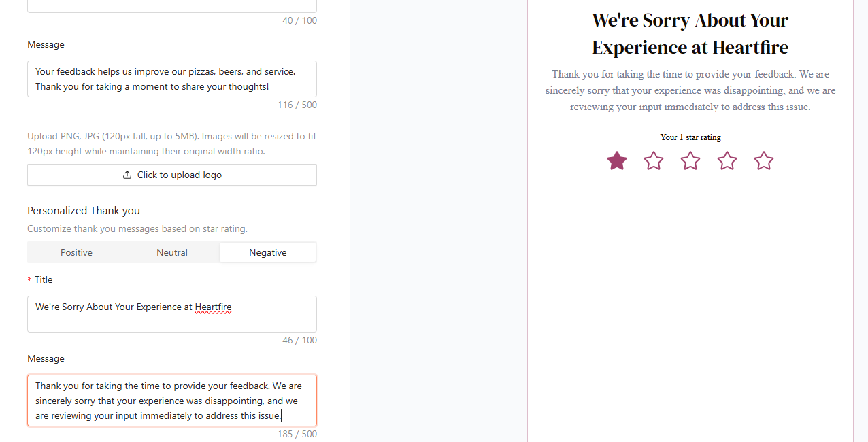The height and width of the screenshot is (442, 868).
Task: Click the 185 / 500 character counter
Action: coord(297,434)
